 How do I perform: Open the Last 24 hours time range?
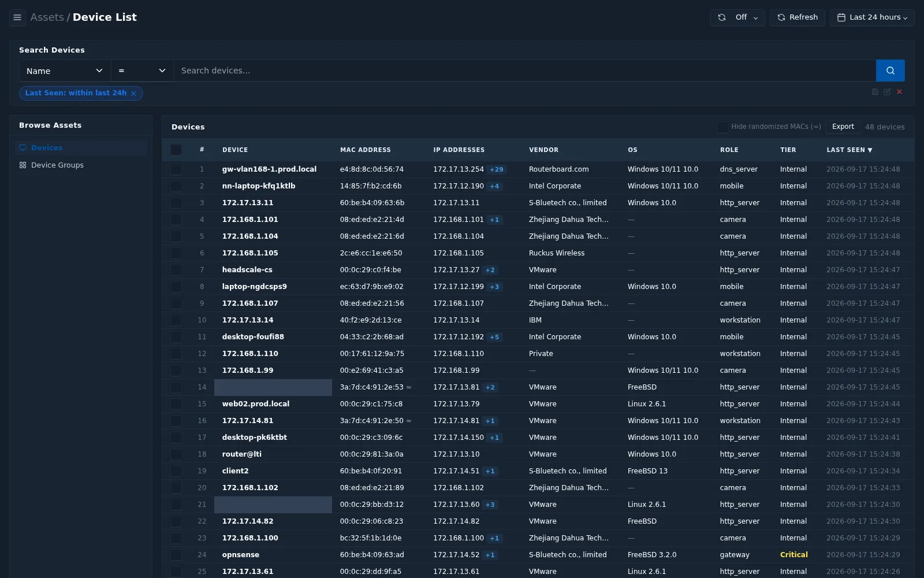872,17
